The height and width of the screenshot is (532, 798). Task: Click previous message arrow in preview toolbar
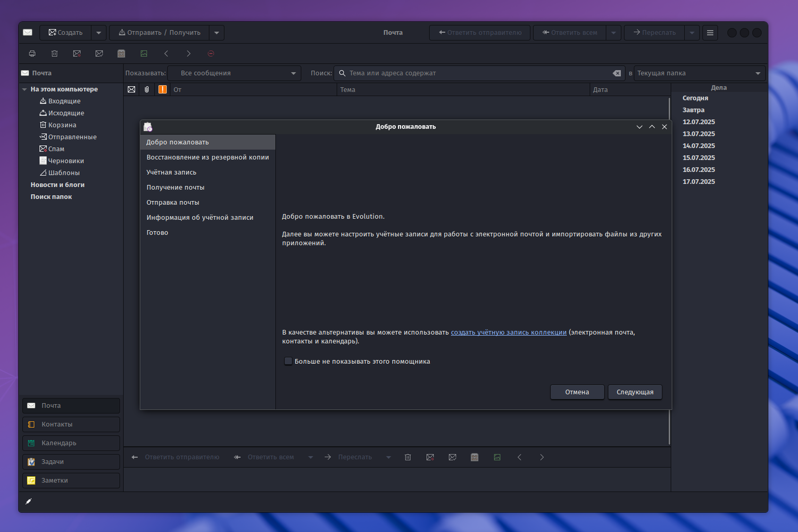click(519, 457)
